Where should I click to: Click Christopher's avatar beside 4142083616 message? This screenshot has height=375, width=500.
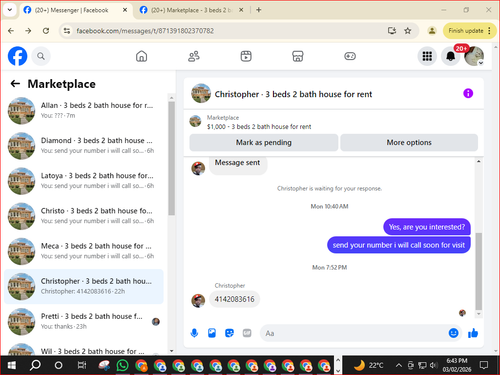tap(198, 300)
